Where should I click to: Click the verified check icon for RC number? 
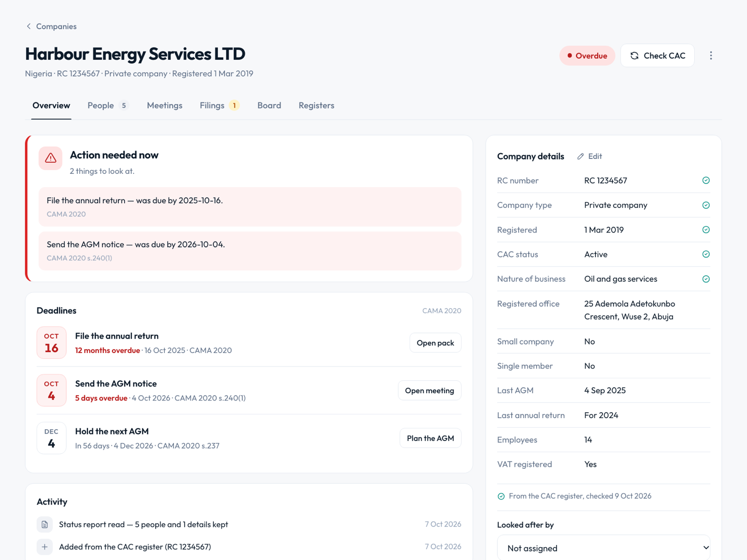(x=706, y=180)
